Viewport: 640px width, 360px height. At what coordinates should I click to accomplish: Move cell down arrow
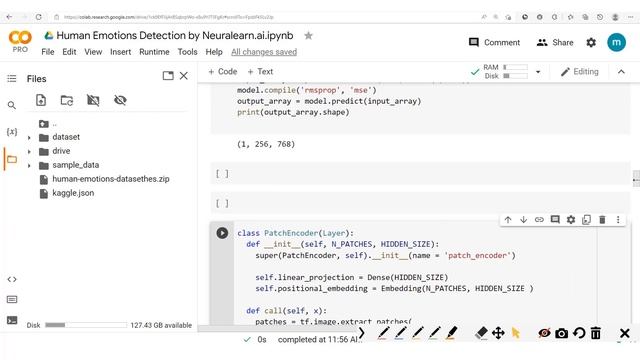coord(523,220)
